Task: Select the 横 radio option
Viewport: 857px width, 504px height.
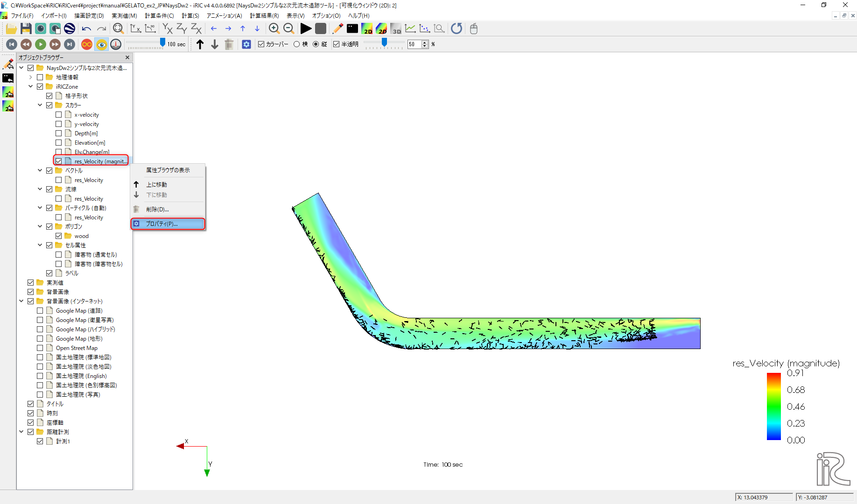Action: pos(296,44)
